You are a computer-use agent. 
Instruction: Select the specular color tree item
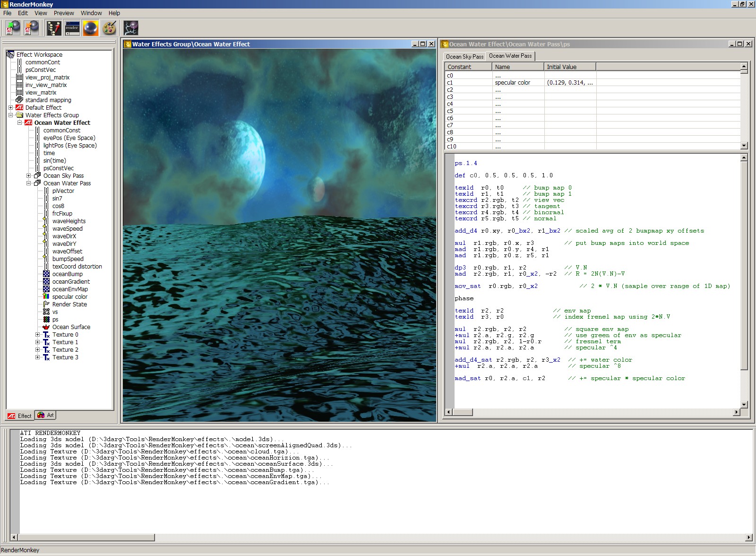(x=69, y=297)
